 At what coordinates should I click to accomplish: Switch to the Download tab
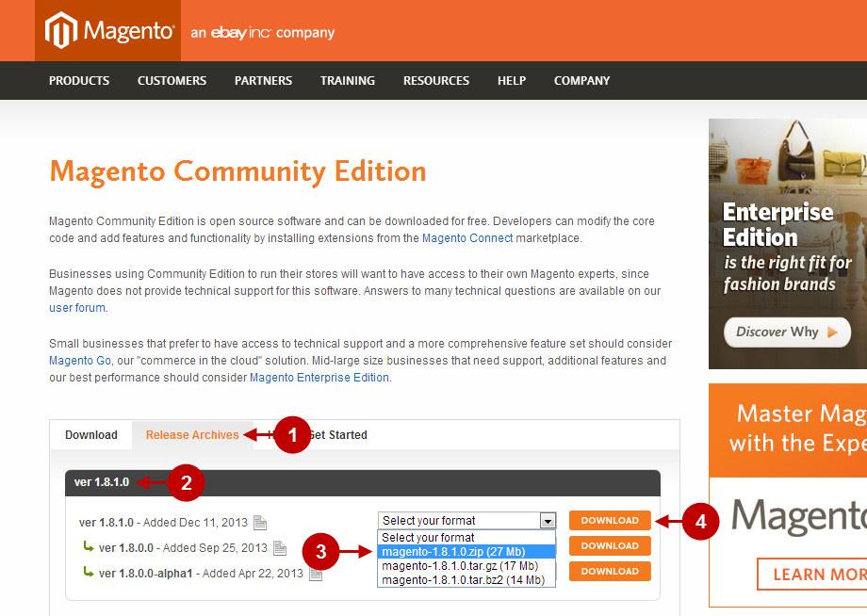point(91,435)
